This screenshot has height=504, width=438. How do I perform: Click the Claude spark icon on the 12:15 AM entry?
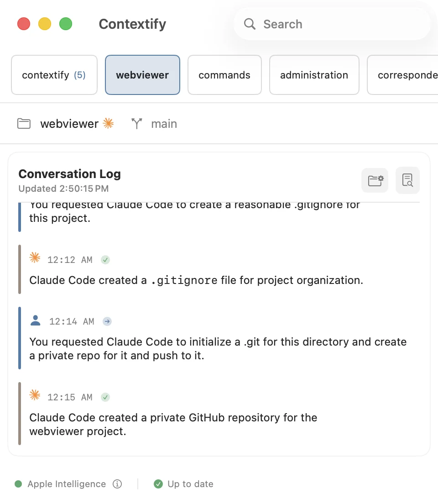(34, 397)
